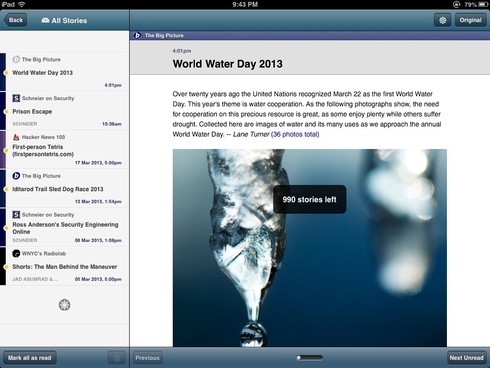Image resolution: width=490 pixels, height=368 pixels.
Task: Toggle the unread dot on the Prison Escape story
Action: click(6, 112)
